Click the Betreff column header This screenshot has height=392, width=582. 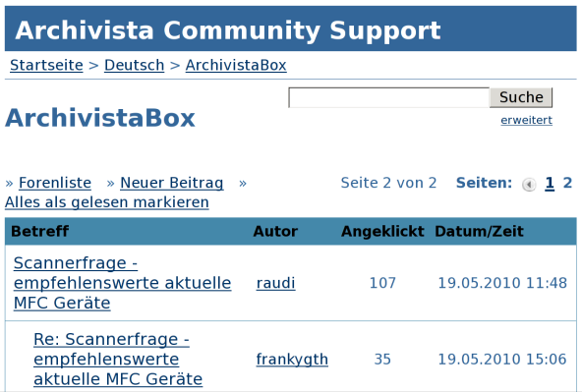(40, 232)
